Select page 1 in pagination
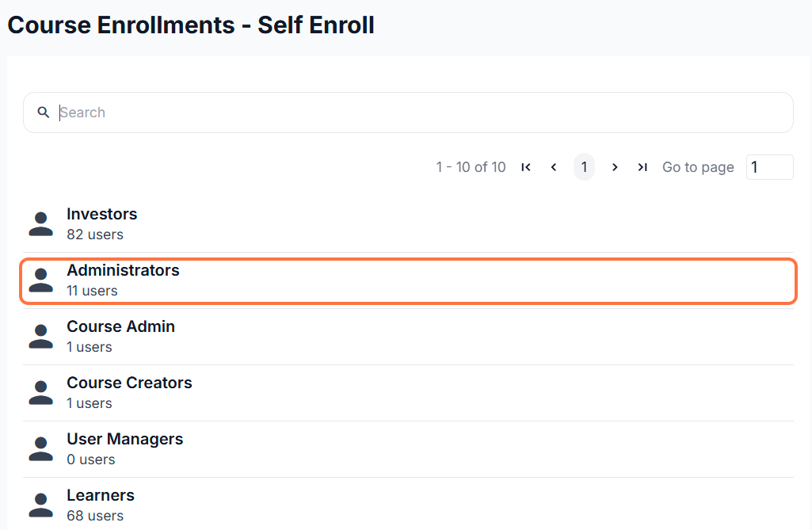 584,167
